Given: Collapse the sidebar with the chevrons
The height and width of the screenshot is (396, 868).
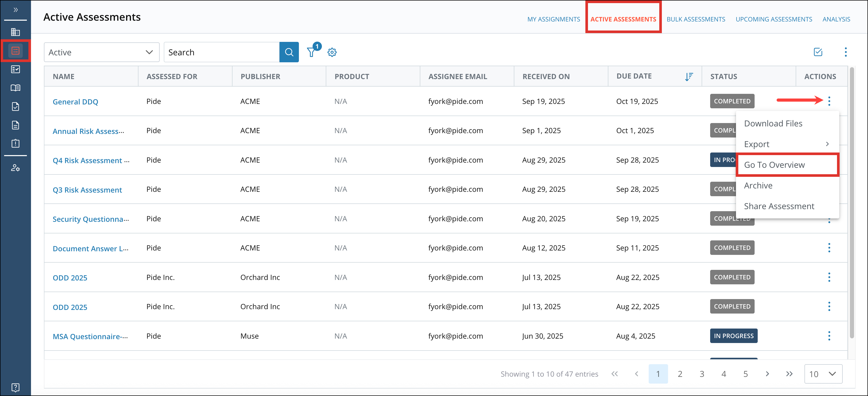Looking at the screenshot, I should [x=16, y=10].
